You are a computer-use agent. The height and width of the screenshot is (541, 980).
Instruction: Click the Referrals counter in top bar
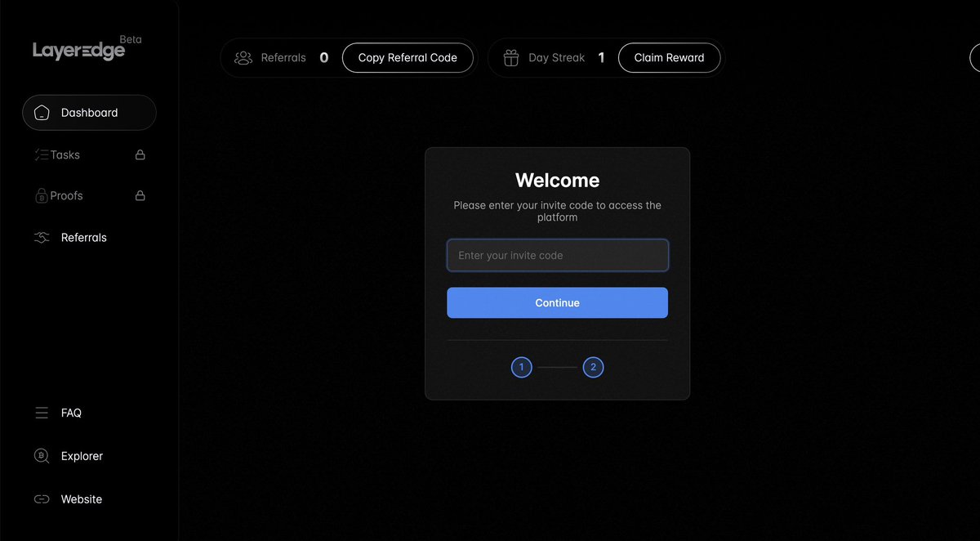(x=323, y=57)
